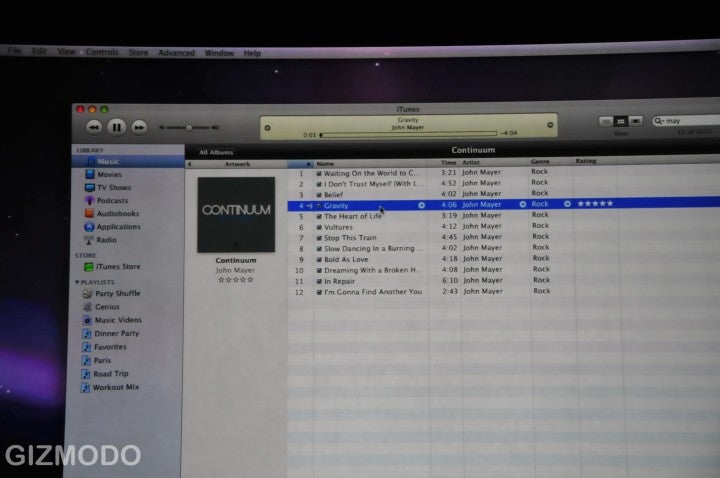The height and width of the screenshot is (478, 720).
Task: Go back to All Albums
Action: click(216, 152)
